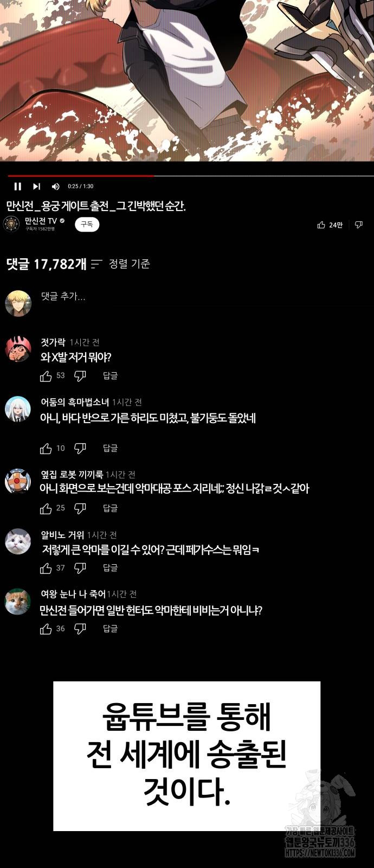Reply to 여왕 눈나 나 죽어 via 답글
Image resolution: width=374 pixels, height=868 pixels.
(x=110, y=628)
